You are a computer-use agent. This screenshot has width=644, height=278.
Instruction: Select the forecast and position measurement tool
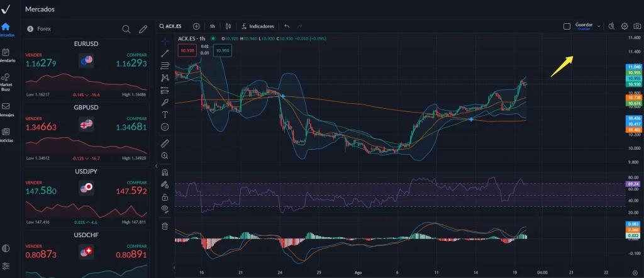(165, 90)
